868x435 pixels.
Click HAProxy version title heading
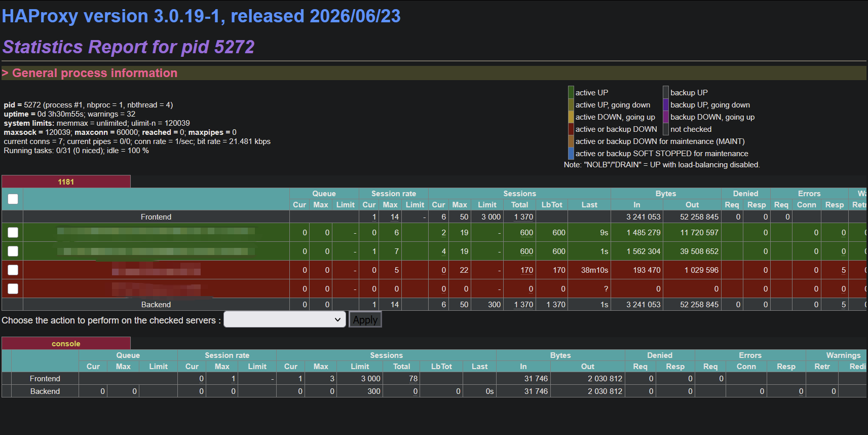[x=201, y=16]
